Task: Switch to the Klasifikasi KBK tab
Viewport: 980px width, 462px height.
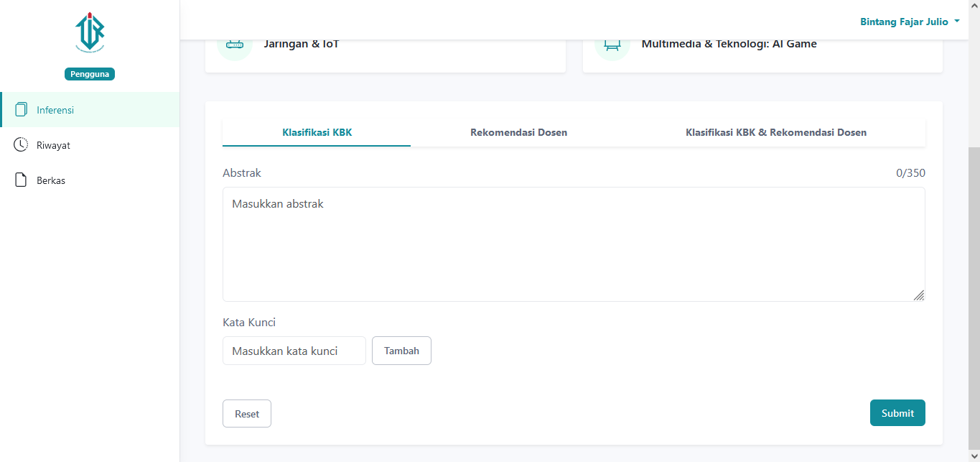Action: [x=317, y=133]
